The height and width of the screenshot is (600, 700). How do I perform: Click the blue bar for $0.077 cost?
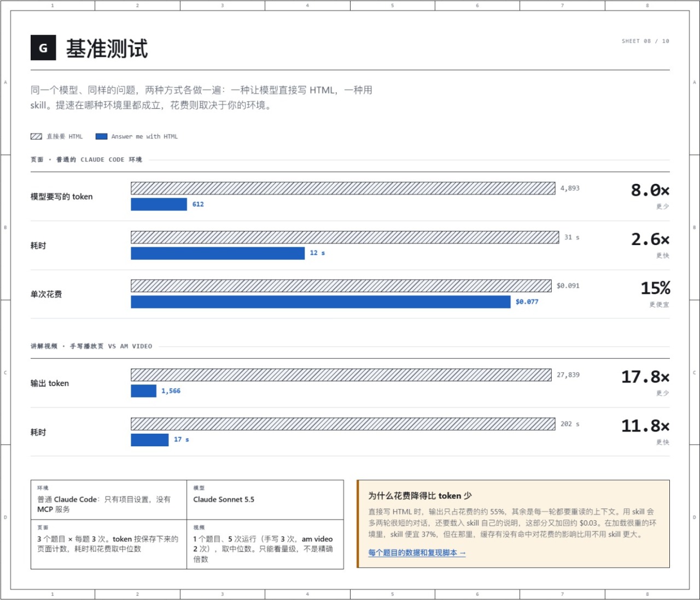320,302
